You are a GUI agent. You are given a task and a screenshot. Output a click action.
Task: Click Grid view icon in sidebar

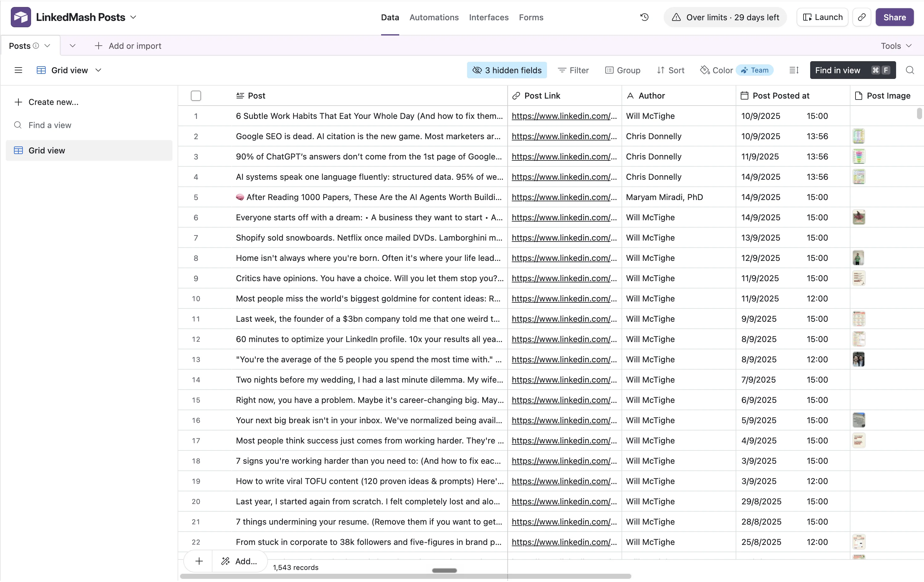click(18, 150)
